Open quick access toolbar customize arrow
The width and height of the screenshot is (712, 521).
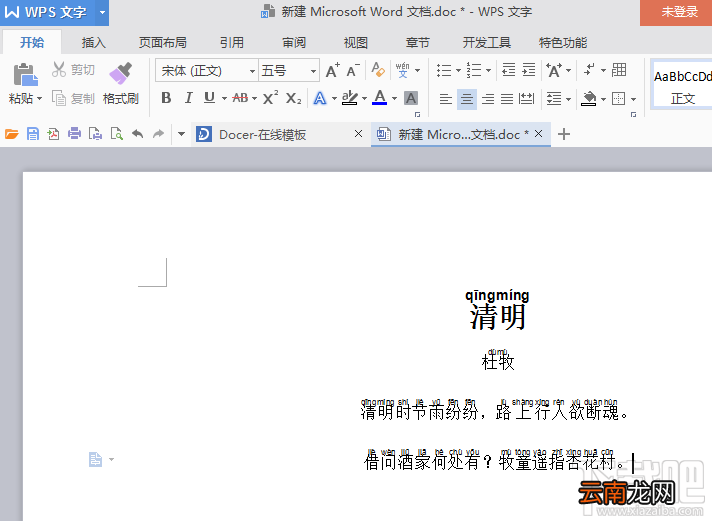pos(182,134)
